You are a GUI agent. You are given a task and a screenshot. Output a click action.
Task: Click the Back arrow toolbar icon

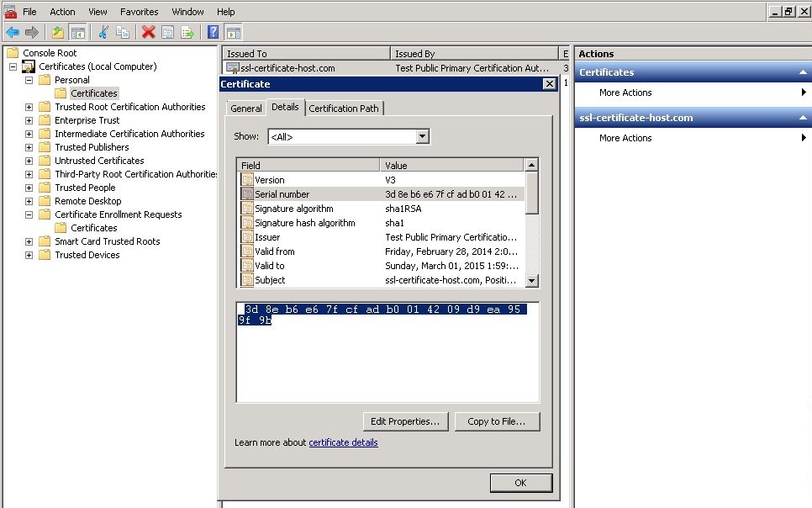point(12,32)
